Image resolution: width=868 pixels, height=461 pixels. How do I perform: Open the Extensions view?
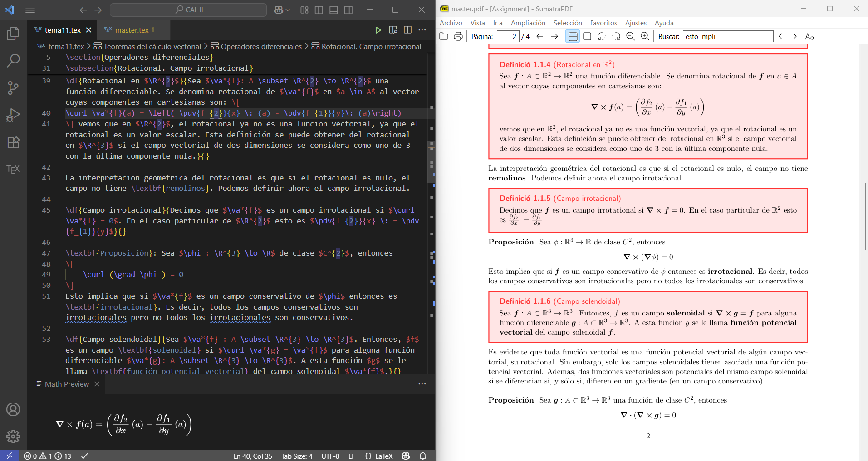[13, 142]
